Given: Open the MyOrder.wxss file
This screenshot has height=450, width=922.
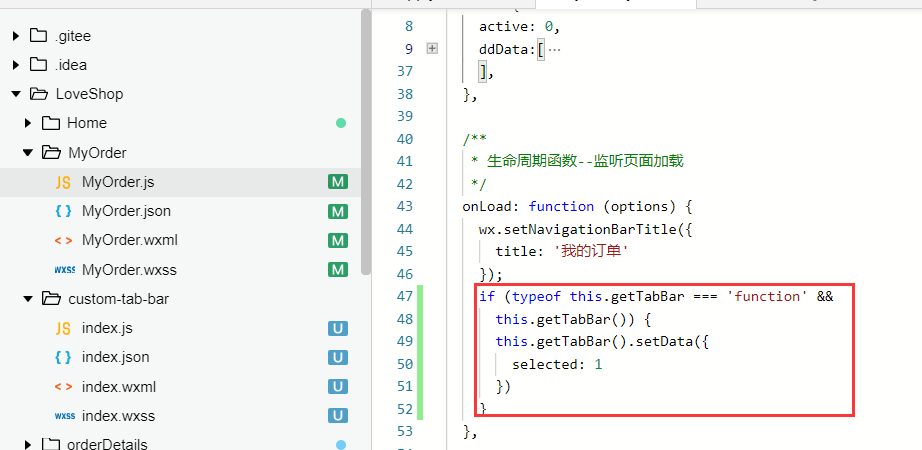Looking at the screenshot, I should point(129,270).
